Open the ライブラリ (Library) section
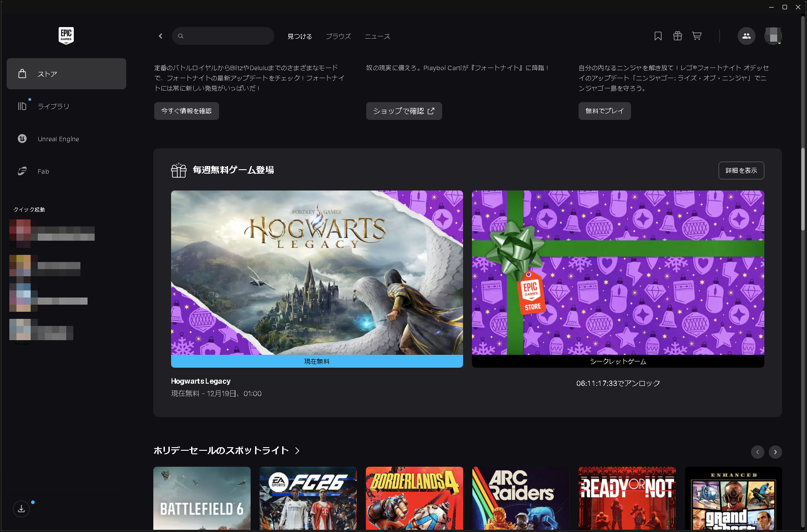 [x=53, y=106]
